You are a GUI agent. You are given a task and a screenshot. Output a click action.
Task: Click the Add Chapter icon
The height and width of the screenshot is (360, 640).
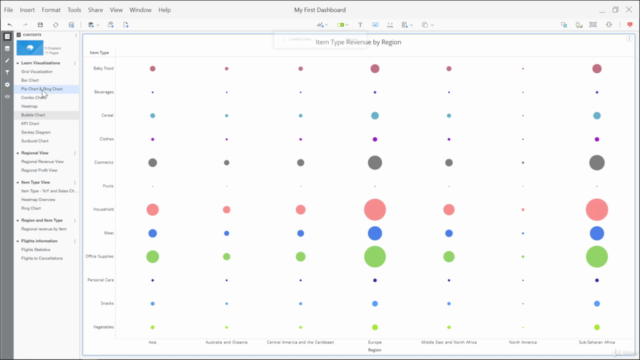coord(111,25)
